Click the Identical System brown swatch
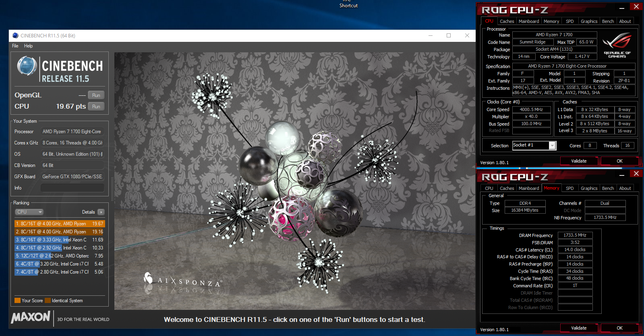This screenshot has height=336, width=644. tap(48, 300)
